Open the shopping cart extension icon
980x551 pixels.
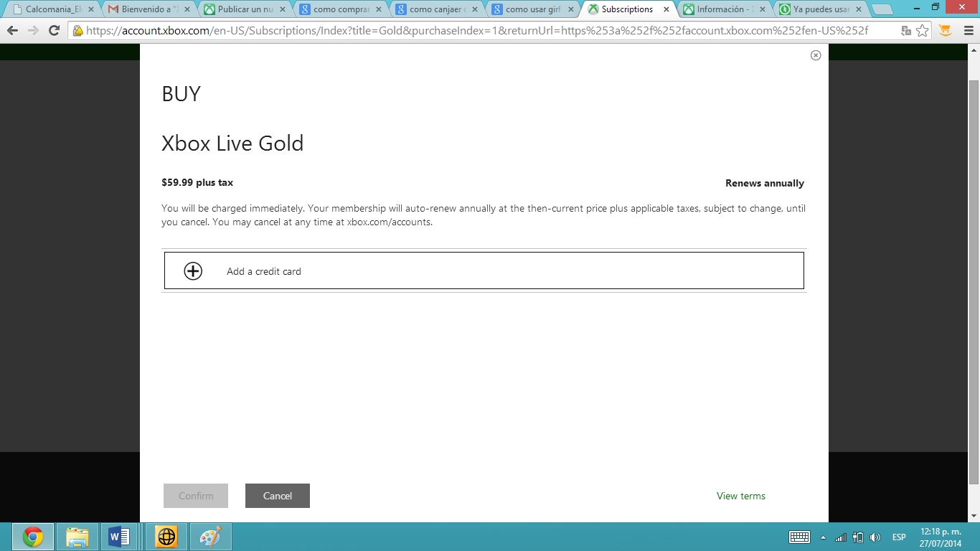(x=945, y=31)
